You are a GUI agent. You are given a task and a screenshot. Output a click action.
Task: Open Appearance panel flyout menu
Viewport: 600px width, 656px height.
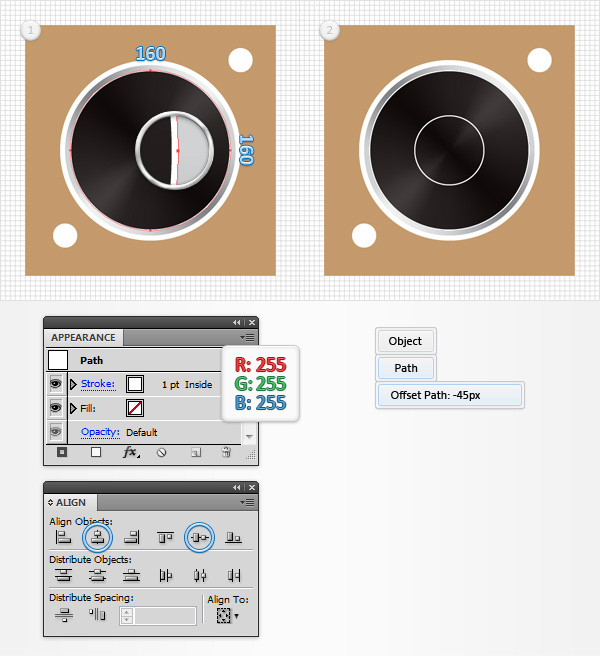click(247, 337)
